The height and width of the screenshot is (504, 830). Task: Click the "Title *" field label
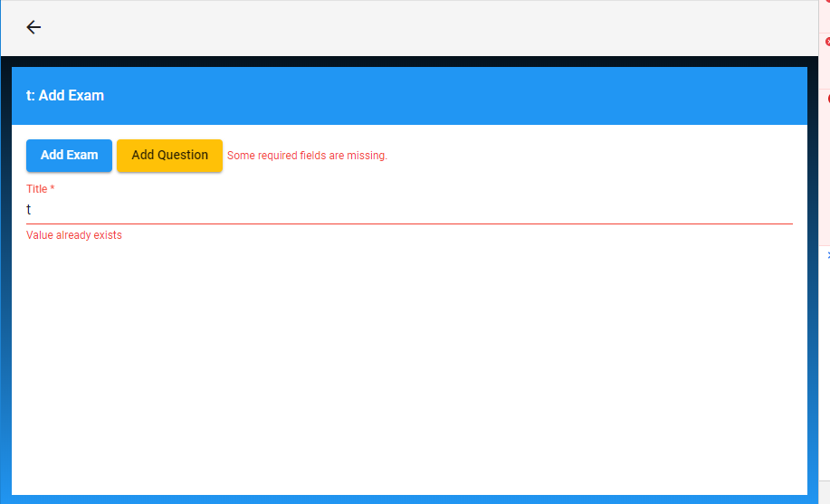[40, 189]
